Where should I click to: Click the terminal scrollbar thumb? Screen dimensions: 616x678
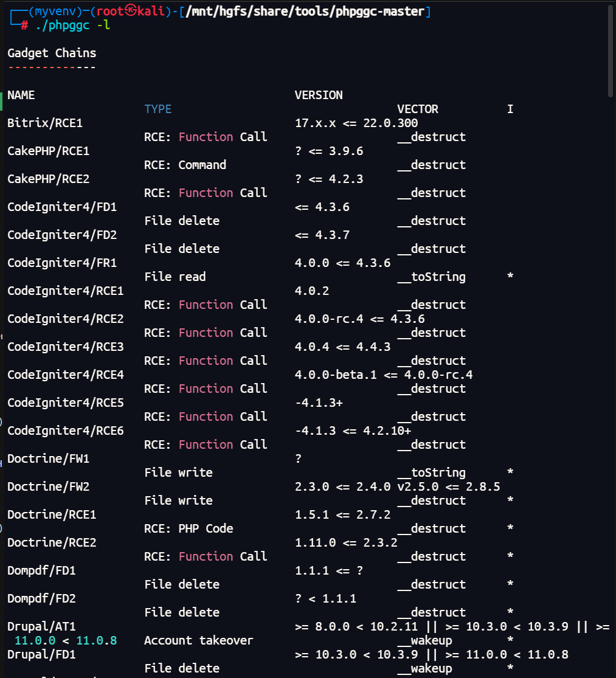(x=611, y=51)
